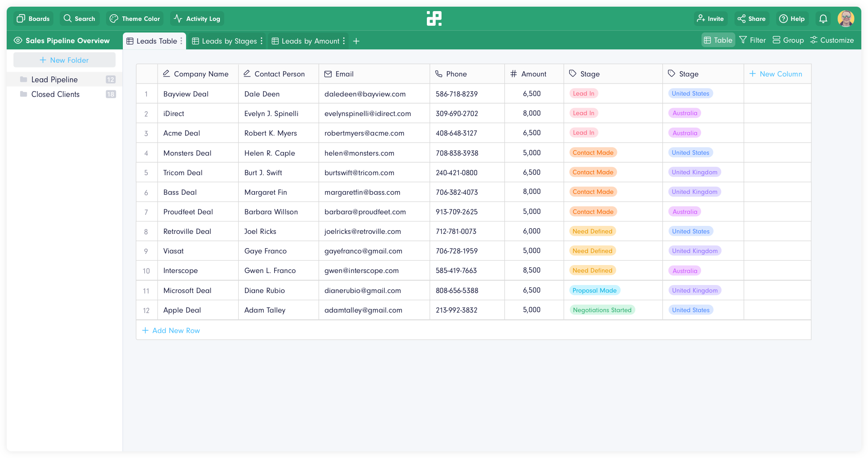Screen dimensions: 868x458
Task: Open the Filter options
Action: pos(753,40)
